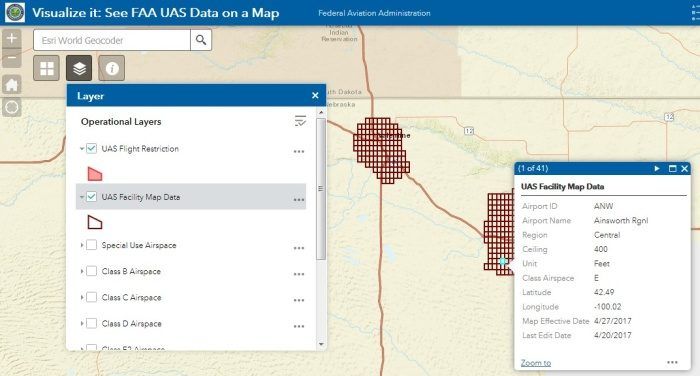
Task: Open header menu in top-right corner
Action: tap(695, 13)
